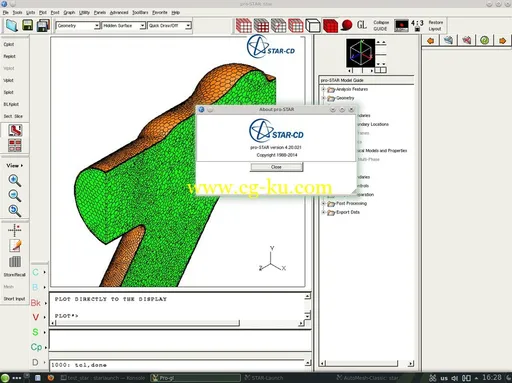
Task: Expand Geometry folder in Model Guide
Action: click(323, 98)
